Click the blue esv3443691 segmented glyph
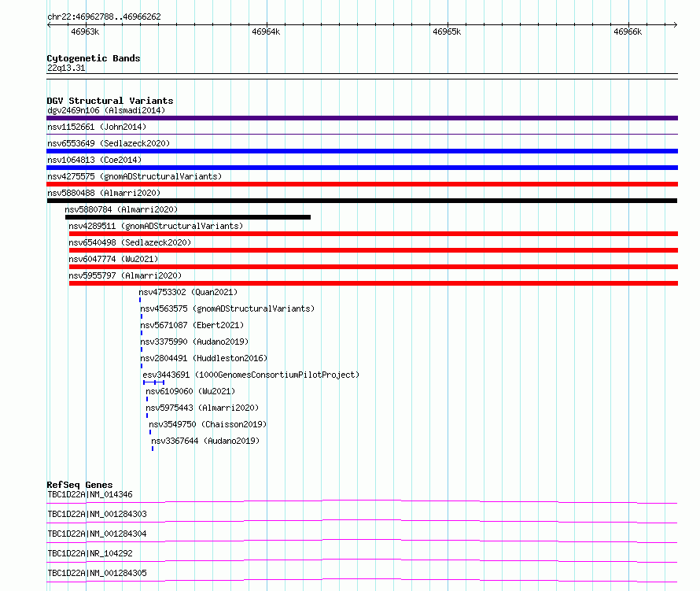This screenshot has height=591, width=700. 153,382
